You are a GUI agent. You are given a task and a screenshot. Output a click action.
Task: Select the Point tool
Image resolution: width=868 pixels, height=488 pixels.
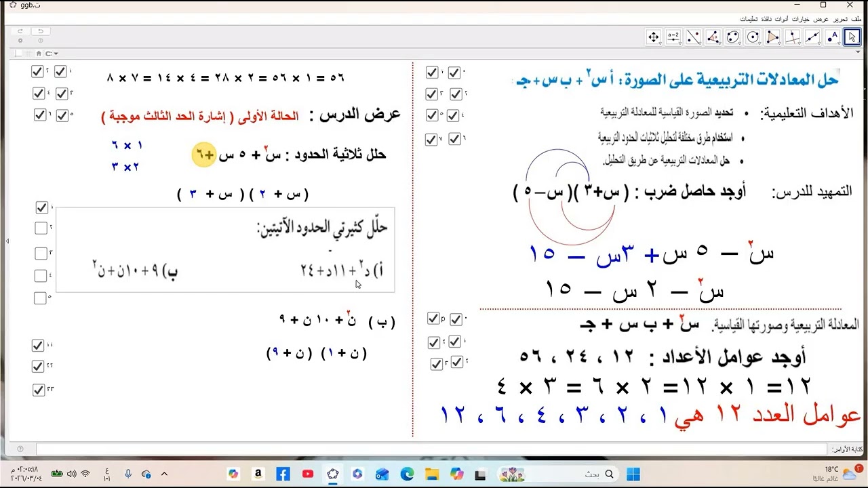pyautogui.click(x=832, y=37)
